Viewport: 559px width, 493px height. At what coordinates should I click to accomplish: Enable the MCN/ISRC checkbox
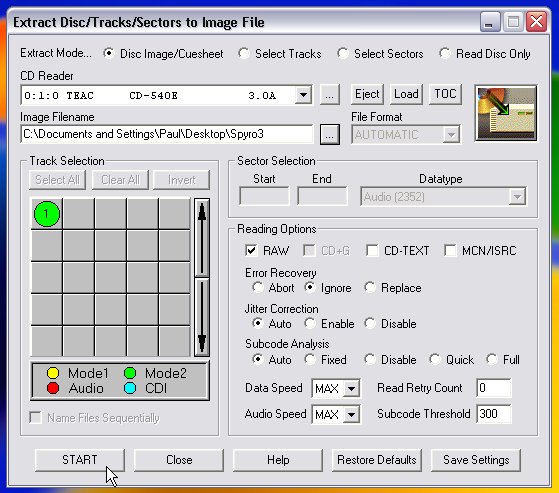(450, 251)
